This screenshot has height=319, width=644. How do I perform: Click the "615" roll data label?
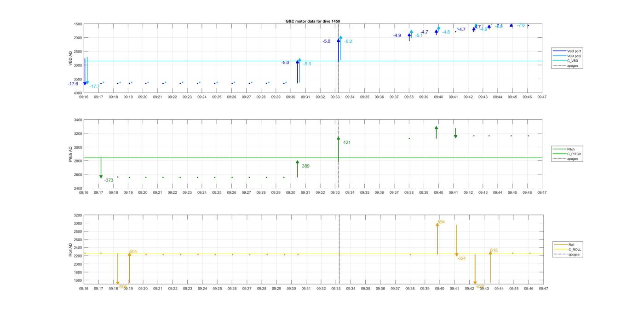(494, 251)
